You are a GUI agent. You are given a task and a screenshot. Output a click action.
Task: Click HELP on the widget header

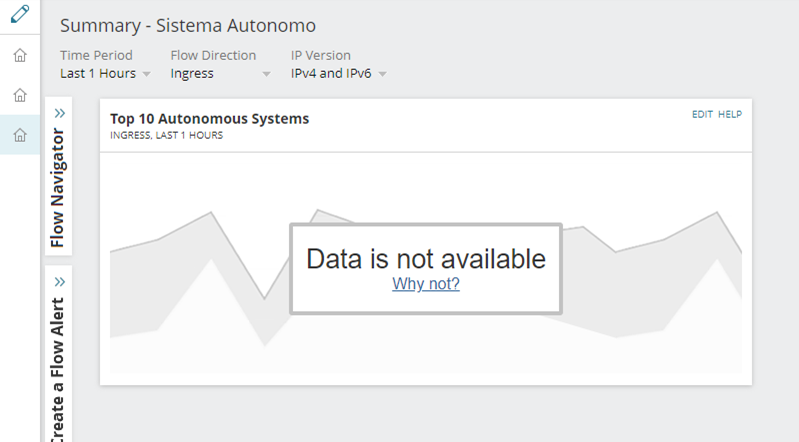pos(730,114)
